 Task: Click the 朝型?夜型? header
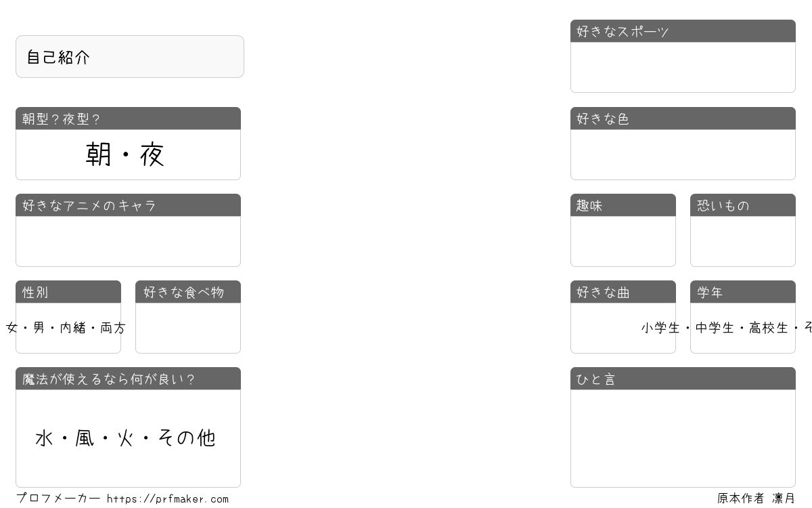coord(128,119)
